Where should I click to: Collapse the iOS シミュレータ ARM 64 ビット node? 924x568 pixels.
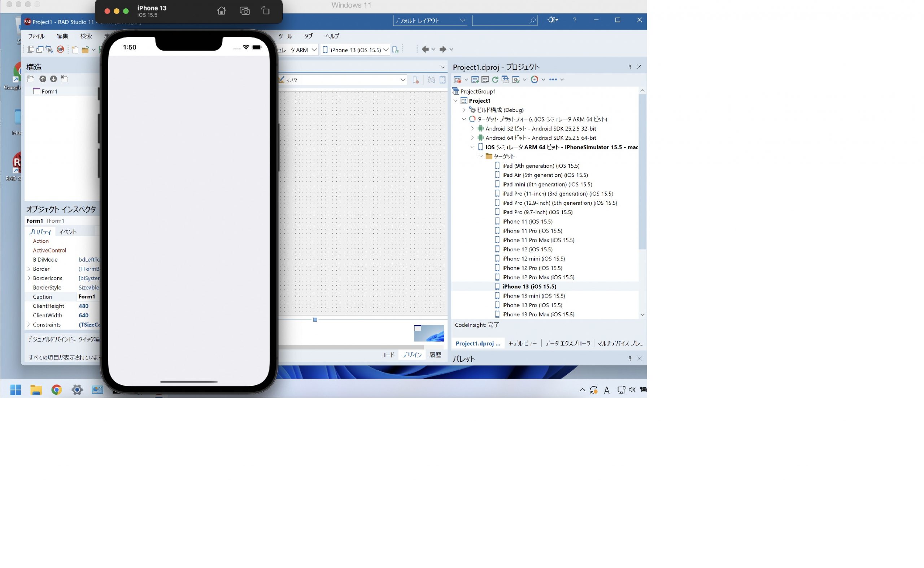(x=472, y=147)
